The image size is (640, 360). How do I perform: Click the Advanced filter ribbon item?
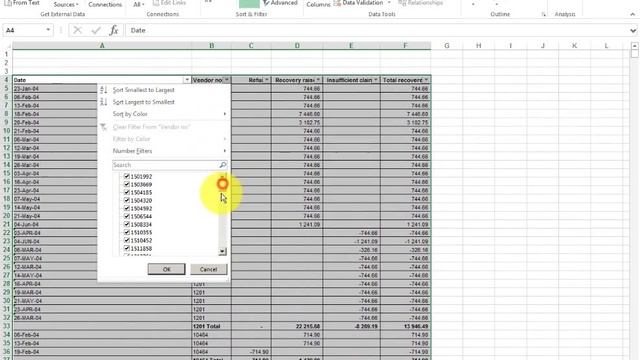pyautogui.click(x=280, y=3)
